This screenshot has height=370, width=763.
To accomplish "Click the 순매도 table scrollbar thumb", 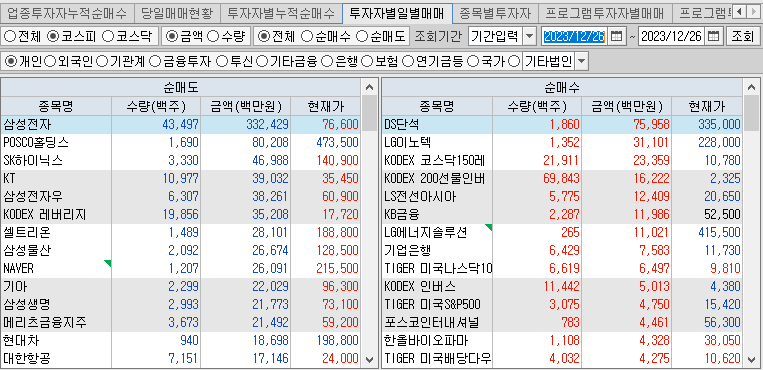I will pyautogui.click(x=369, y=113).
